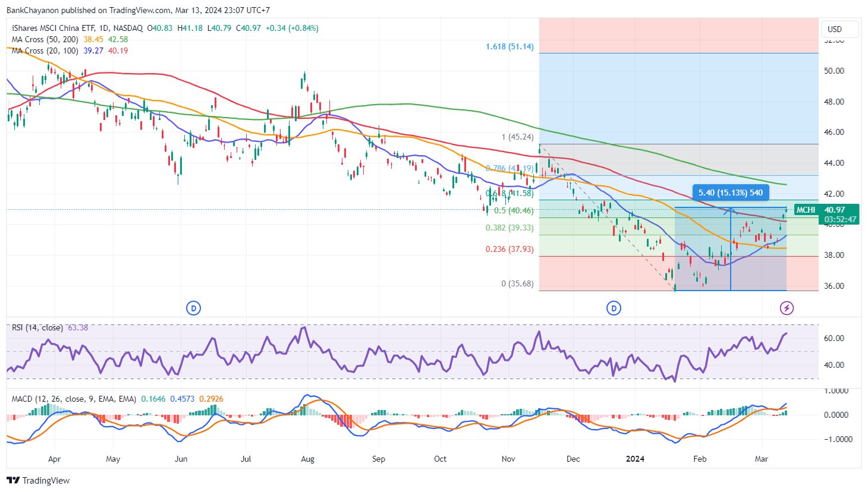Click the blue MA value 39.27
868x492 pixels.
click(93, 51)
